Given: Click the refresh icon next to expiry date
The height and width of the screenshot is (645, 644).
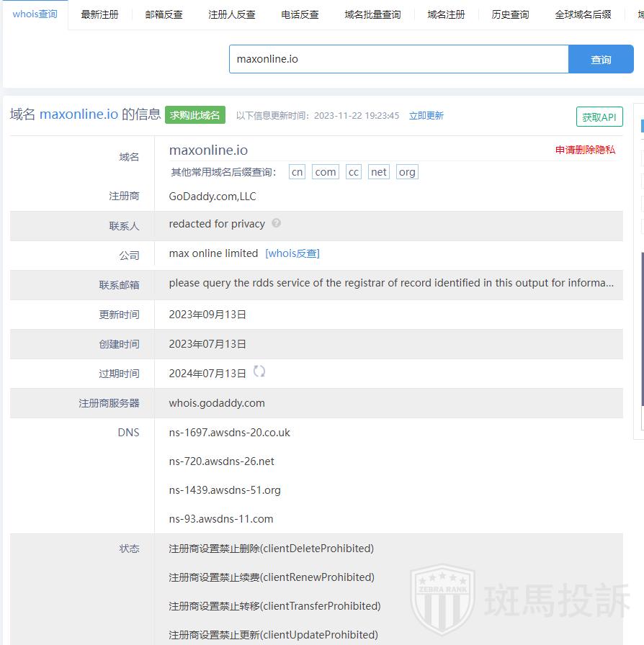Looking at the screenshot, I should [259, 371].
